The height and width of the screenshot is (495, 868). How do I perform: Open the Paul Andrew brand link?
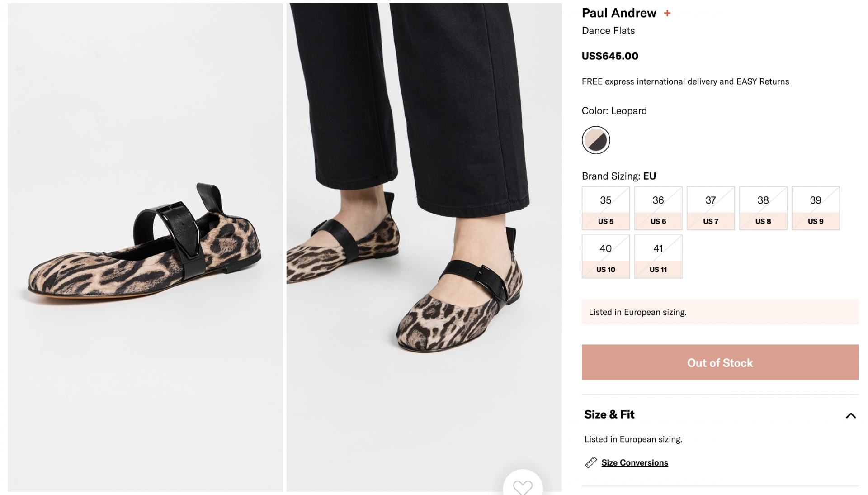click(x=618, y=13)
